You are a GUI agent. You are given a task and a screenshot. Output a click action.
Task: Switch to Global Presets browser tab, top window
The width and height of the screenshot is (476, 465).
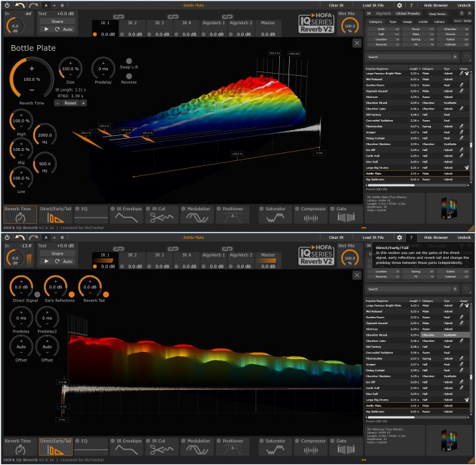pos(407,14)
